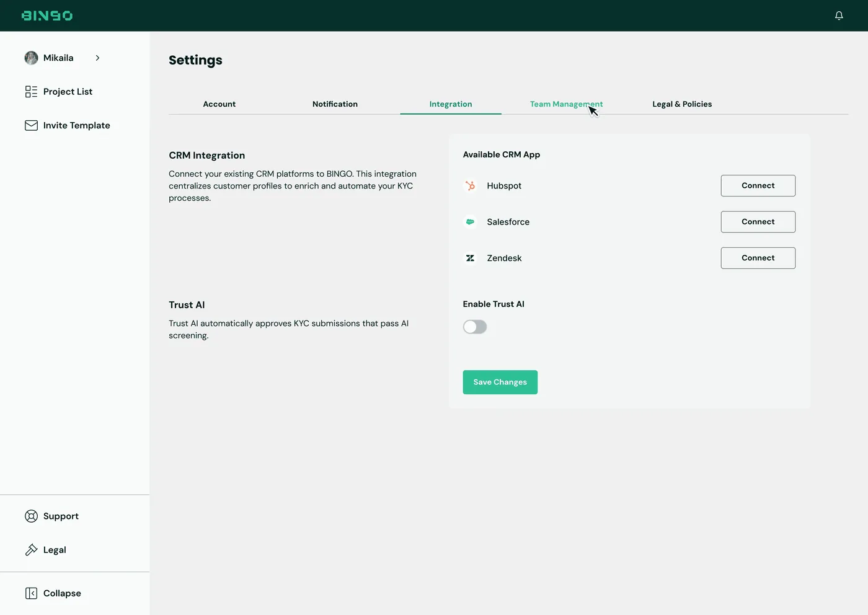Image resolution: width=868 pixels, height=615 pixels.
Task: Connect the Zendesk CRM
Action: click(x=758, y=258)
